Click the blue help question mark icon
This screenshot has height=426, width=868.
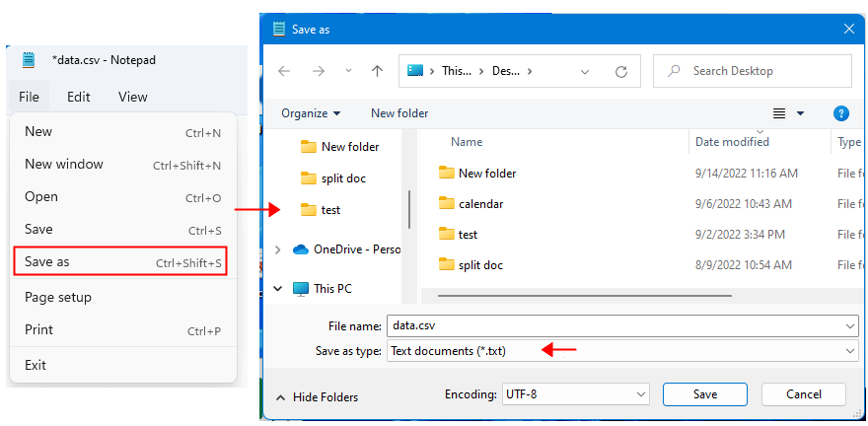click(x=841, y=113)
